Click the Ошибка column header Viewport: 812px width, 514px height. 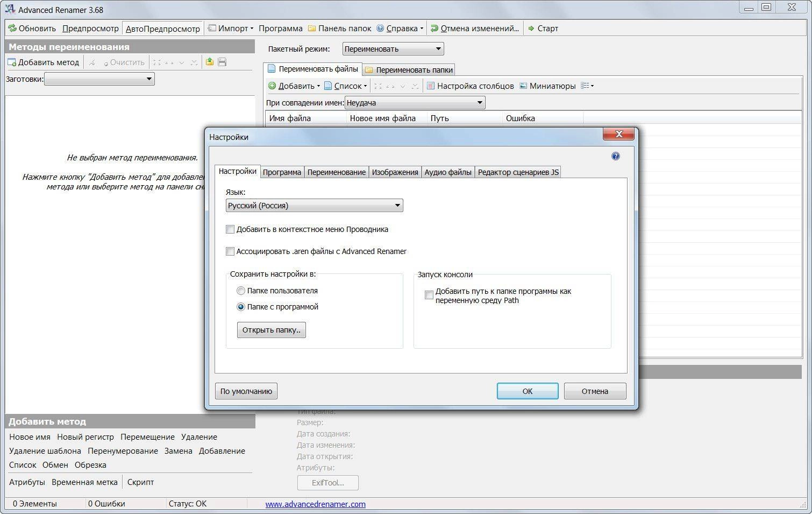click(x=543, y=118)
